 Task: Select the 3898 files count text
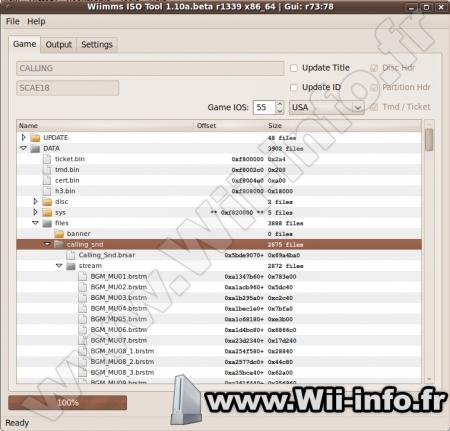(285, 223)
